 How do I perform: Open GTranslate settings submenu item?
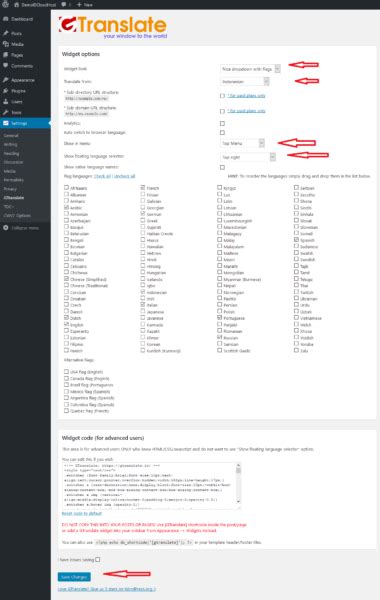(x=14, y=198)
